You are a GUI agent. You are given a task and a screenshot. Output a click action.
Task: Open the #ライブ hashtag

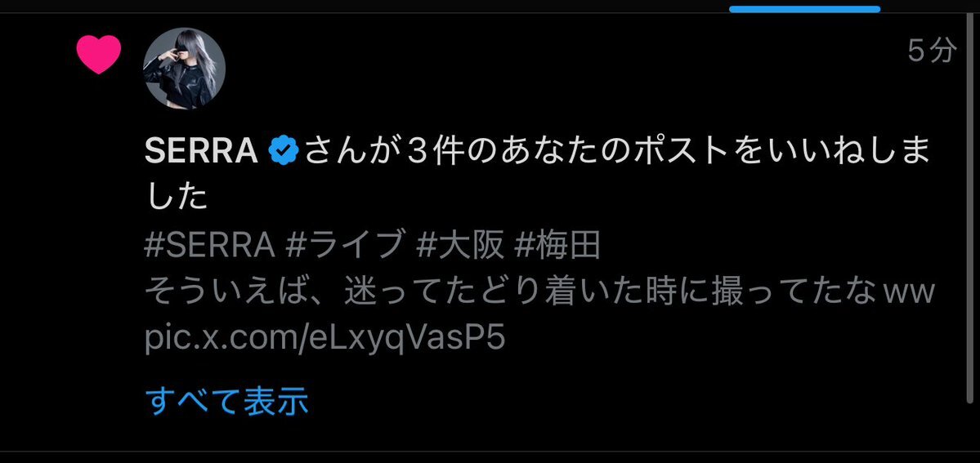click(343, 246)
